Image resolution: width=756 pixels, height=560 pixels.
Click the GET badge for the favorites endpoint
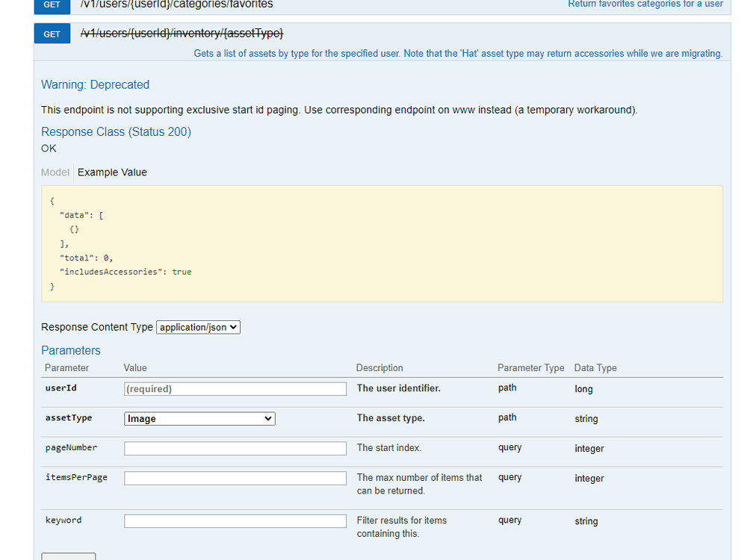coord(51,5)
